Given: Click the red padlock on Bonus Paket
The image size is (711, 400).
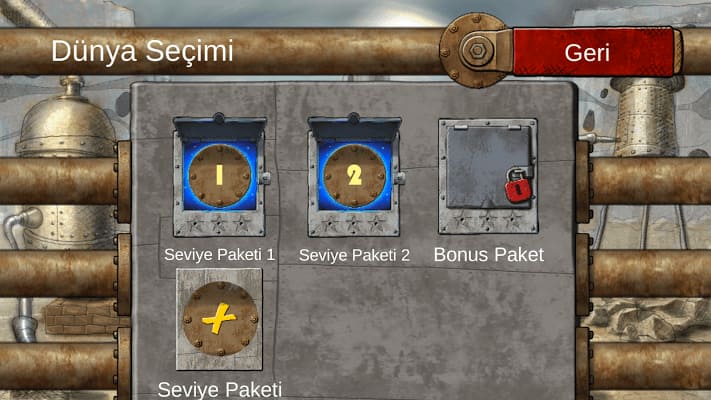Looking at the screenshot, I should coord(518,185).
